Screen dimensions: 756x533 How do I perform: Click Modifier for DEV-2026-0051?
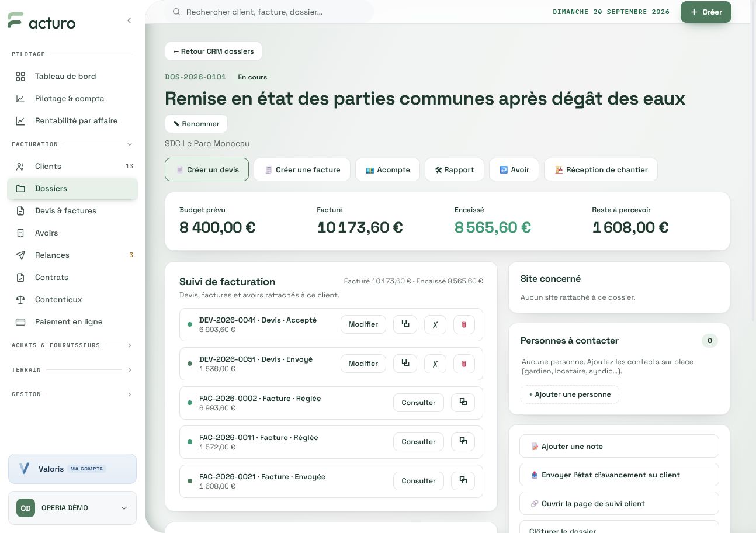point(363,364)
